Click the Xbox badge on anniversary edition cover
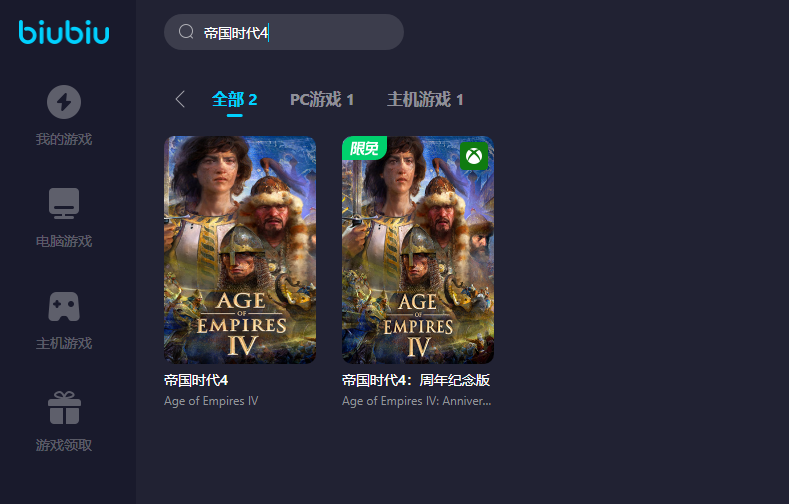Image resolution: width=789 pixels, height=504 pixels. click(474, 156)
